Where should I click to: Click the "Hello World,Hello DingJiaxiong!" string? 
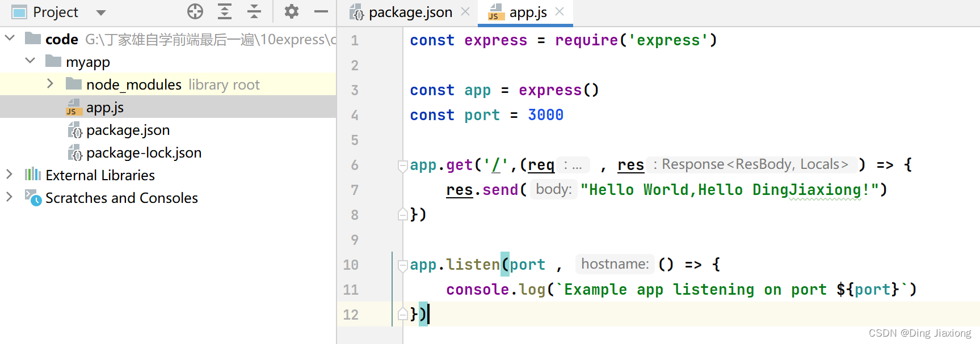tap(729, 190)
